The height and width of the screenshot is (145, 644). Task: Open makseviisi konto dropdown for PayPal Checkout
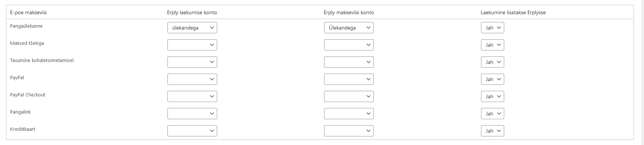click(x=349, y=96)
